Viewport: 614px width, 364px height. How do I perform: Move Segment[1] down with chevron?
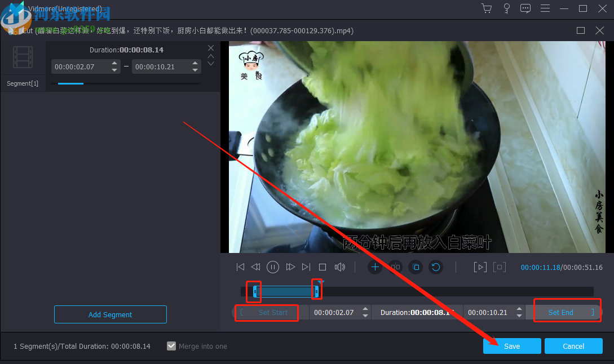[211, 64]
